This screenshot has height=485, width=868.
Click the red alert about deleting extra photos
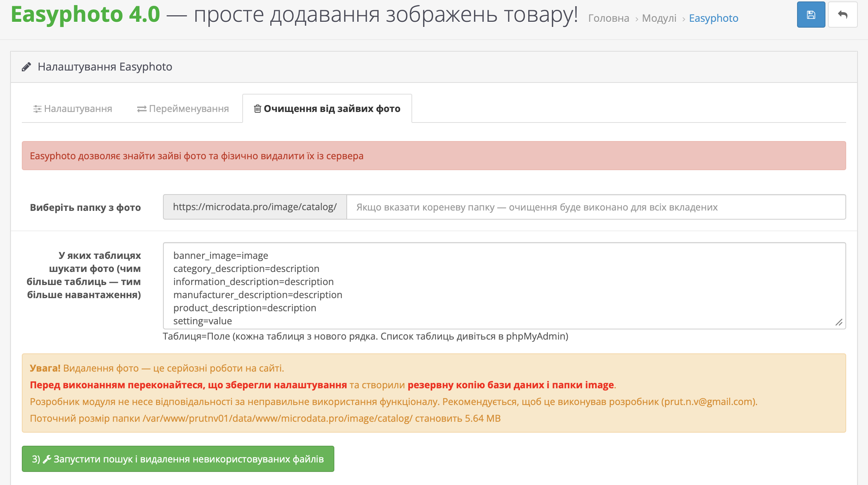point(434,156)
